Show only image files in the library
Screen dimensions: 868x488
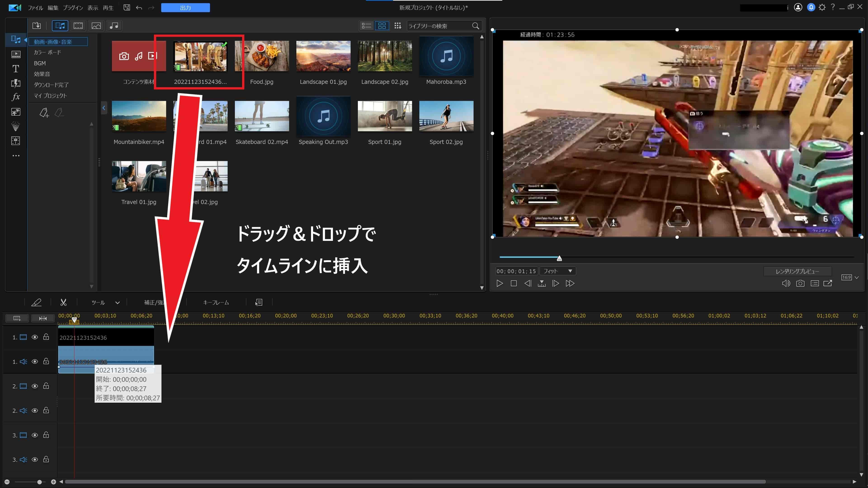coord(96,26)
